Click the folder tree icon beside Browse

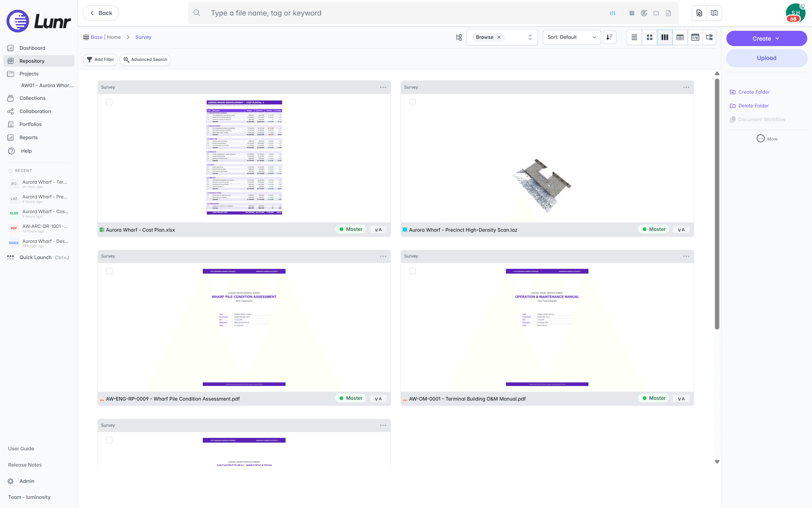(459, 37)
